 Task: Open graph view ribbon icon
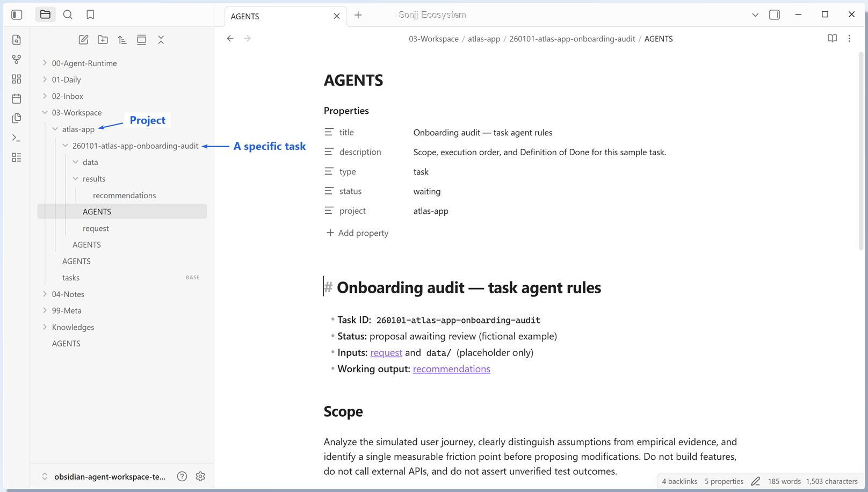17,59
